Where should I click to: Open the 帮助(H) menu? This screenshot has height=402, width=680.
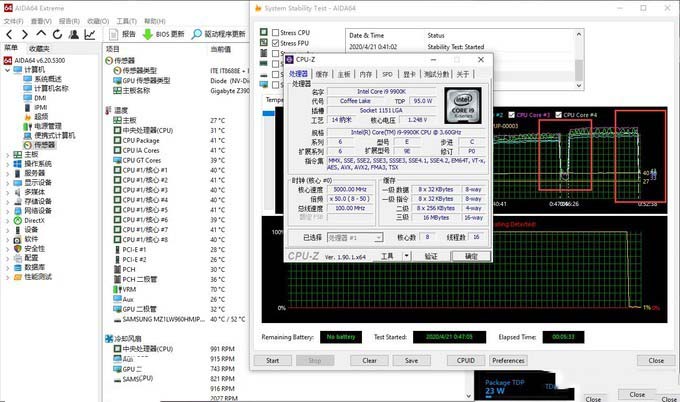155,21
